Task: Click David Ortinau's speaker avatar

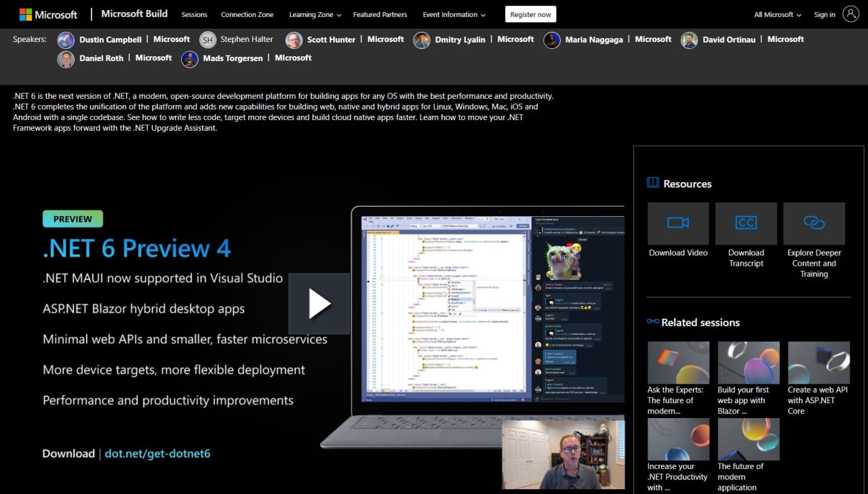Action: [690, 40]
